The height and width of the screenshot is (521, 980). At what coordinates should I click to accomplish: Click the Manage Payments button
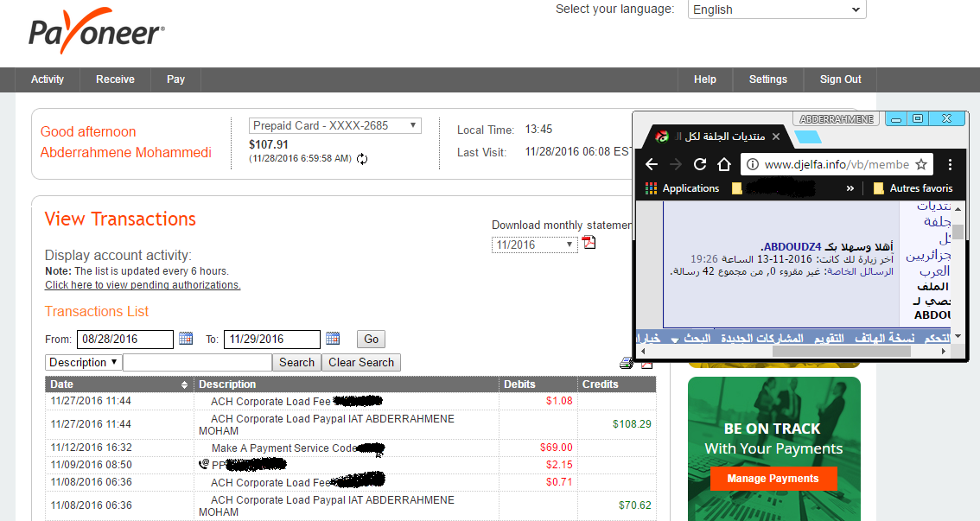[x=773, y=479]
